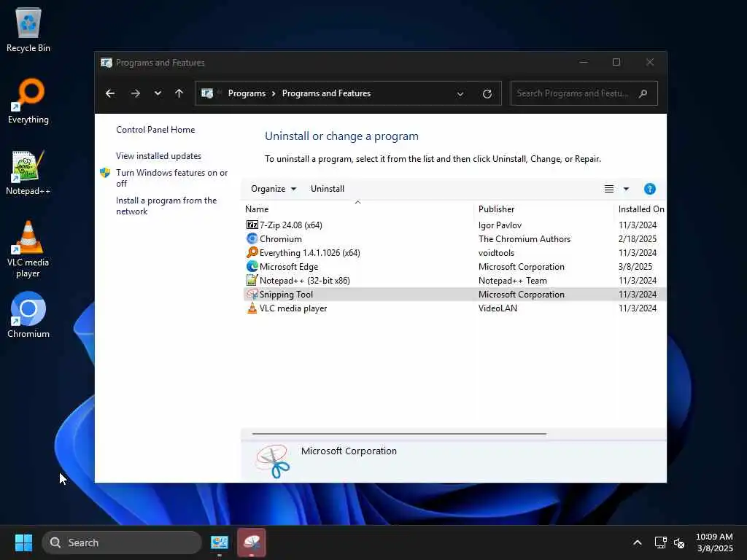Open the Windows Start menu
Viewport: 747px width, 560px height.
point(23,542)
